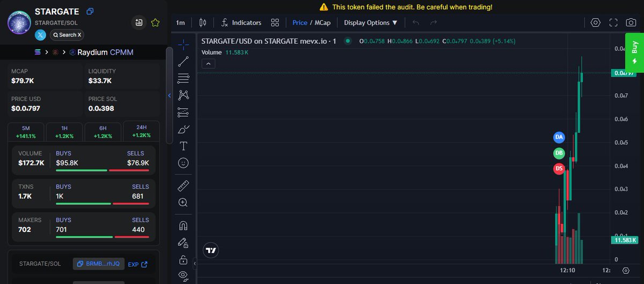Click the VOLUME $172.7K value
644x284 pixels.
click(x=31, y=163)
